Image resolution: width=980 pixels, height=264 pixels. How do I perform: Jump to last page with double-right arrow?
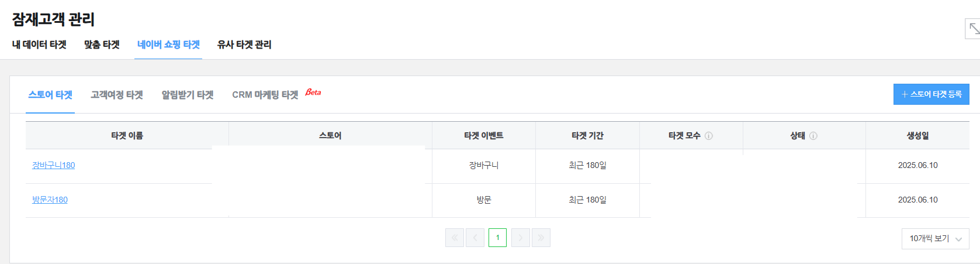tap(541, 238)
